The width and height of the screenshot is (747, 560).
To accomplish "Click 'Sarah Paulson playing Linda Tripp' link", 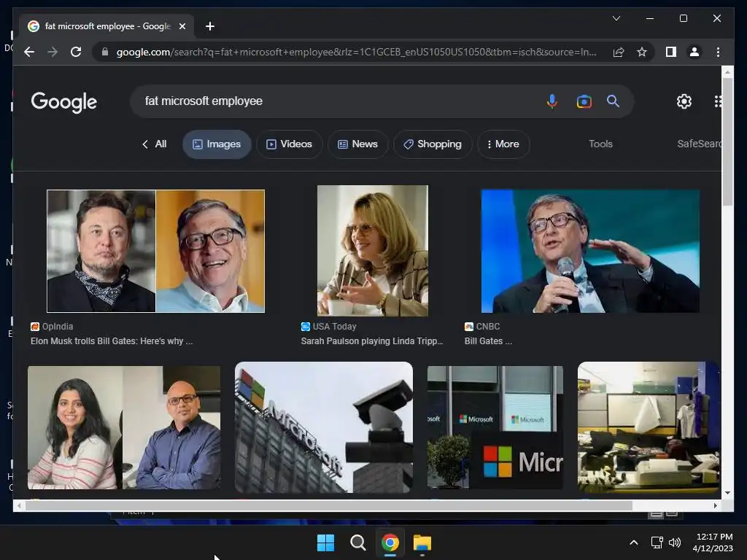I will pos(372,341).
